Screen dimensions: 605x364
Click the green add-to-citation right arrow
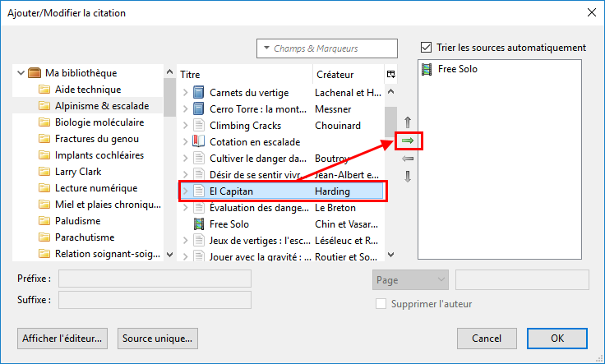click(408, 141)
